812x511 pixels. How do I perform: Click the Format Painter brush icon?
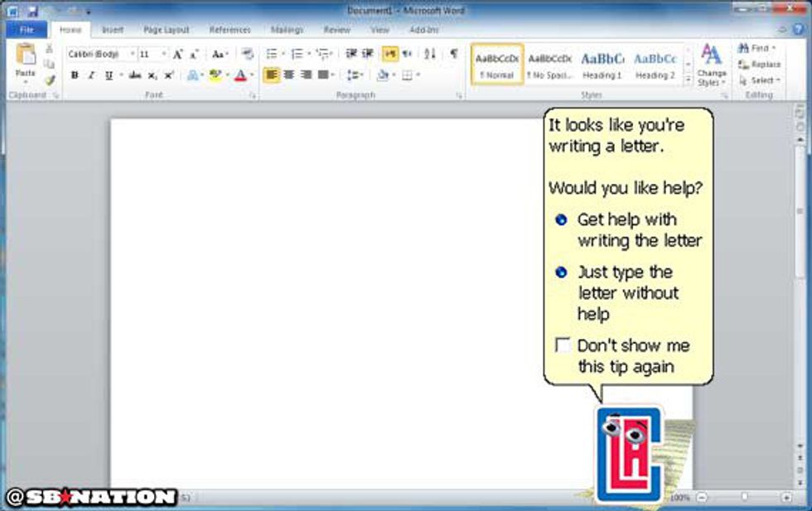click(x=50, y=80)
